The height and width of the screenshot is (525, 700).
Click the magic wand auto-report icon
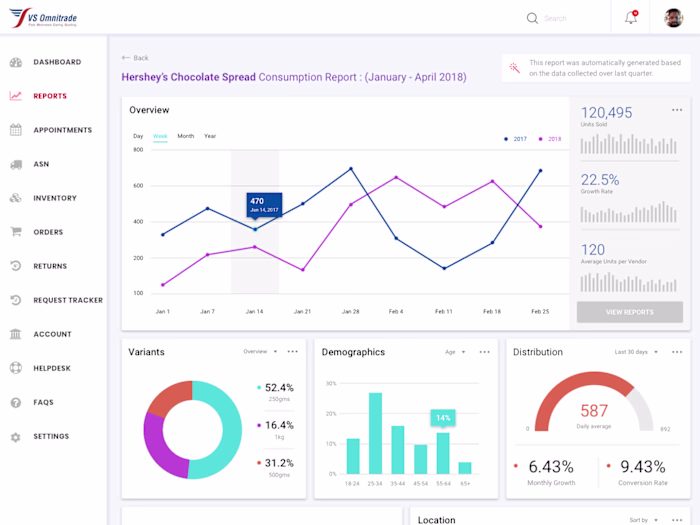[x=514, y=68]
